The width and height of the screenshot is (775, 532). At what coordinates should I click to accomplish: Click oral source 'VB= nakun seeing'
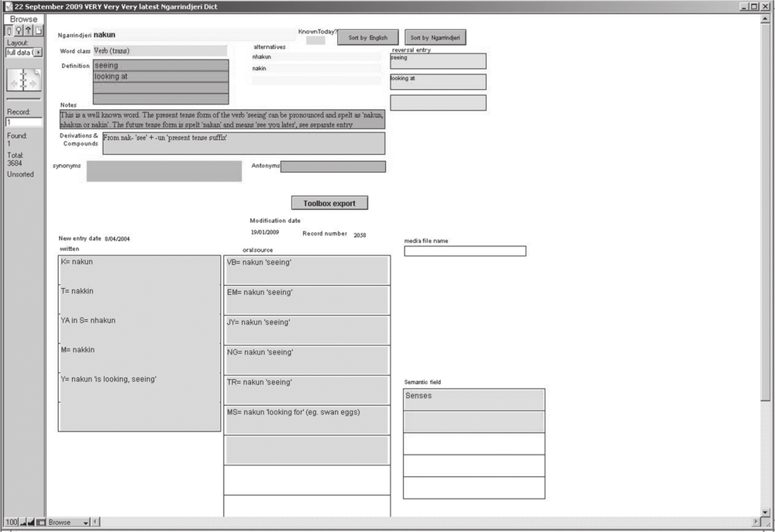point(307,270)
